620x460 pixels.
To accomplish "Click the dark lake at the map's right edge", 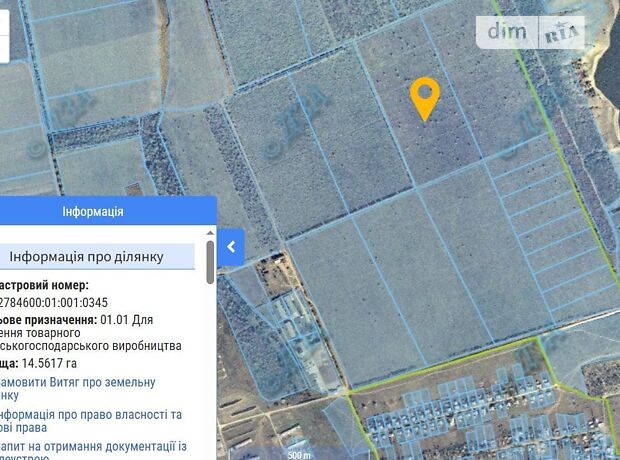I will tap(607, 71).
